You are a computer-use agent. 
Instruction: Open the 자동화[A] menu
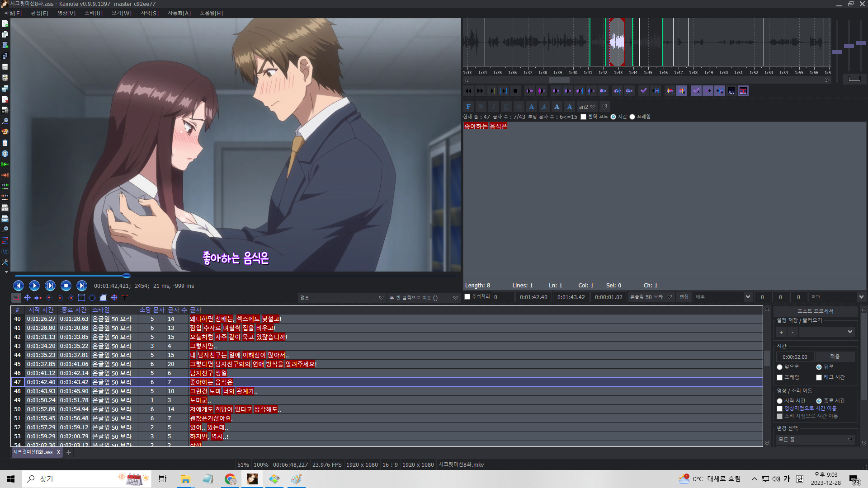tap(179, 13)
